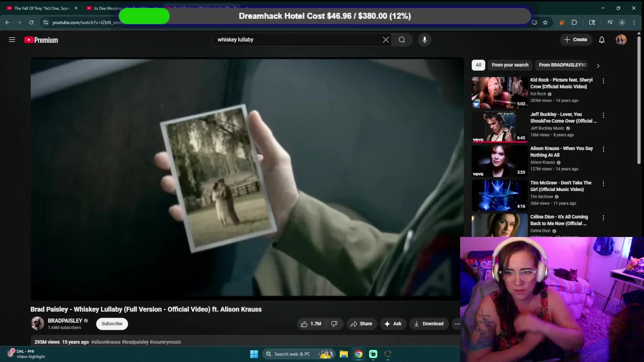Open green app icon on taskbar
The image size is (644, 362).
[x=373, y=354]
